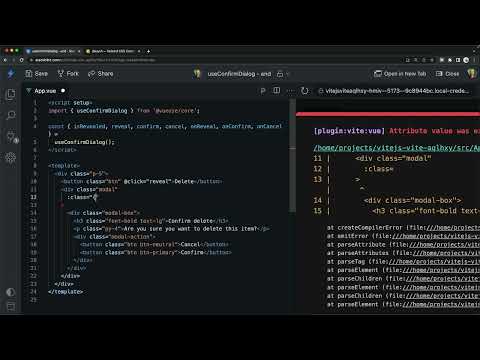Close the second browser tab
The width and height of the screenshot is (480, 360).
pos(139,51)
